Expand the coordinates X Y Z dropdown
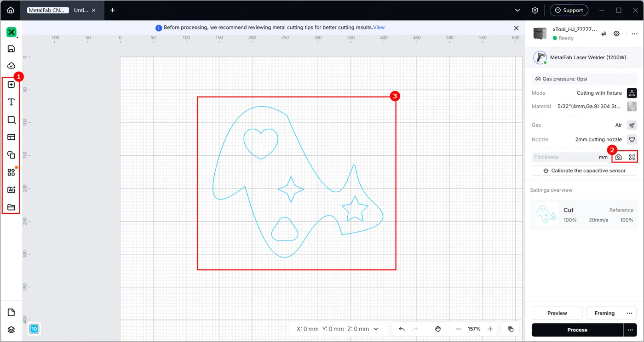Screen dimensions: 644x342 pos(376,329)
